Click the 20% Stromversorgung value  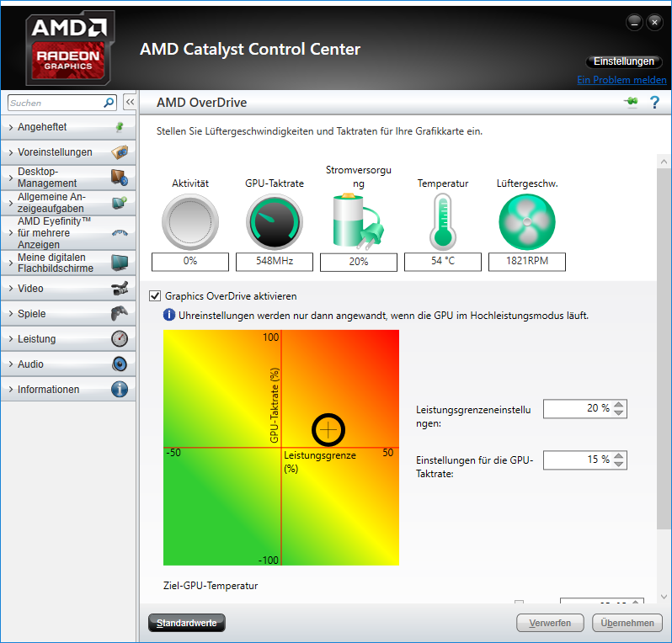[x=358, y=262]
